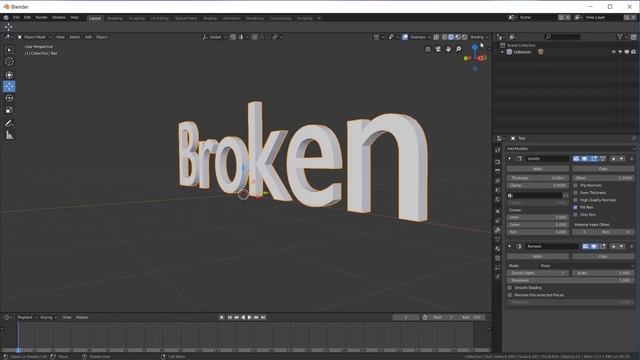Screen dimensions: 640x360
Task: Open the Object Mode dropdown
Action: click(x=34, y=37)
